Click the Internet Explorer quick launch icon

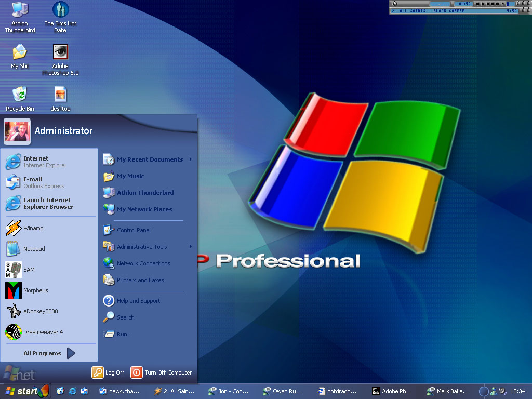[72, 391]
